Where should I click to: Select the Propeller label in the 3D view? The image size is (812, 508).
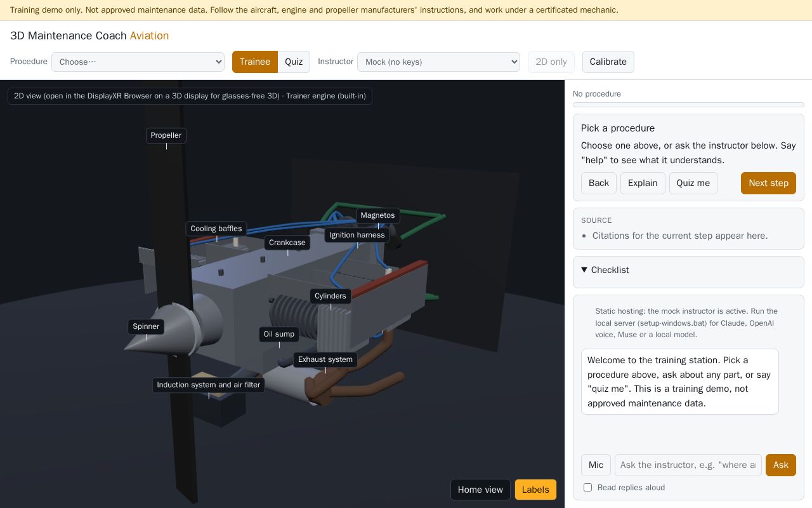[x=166, y=135]
